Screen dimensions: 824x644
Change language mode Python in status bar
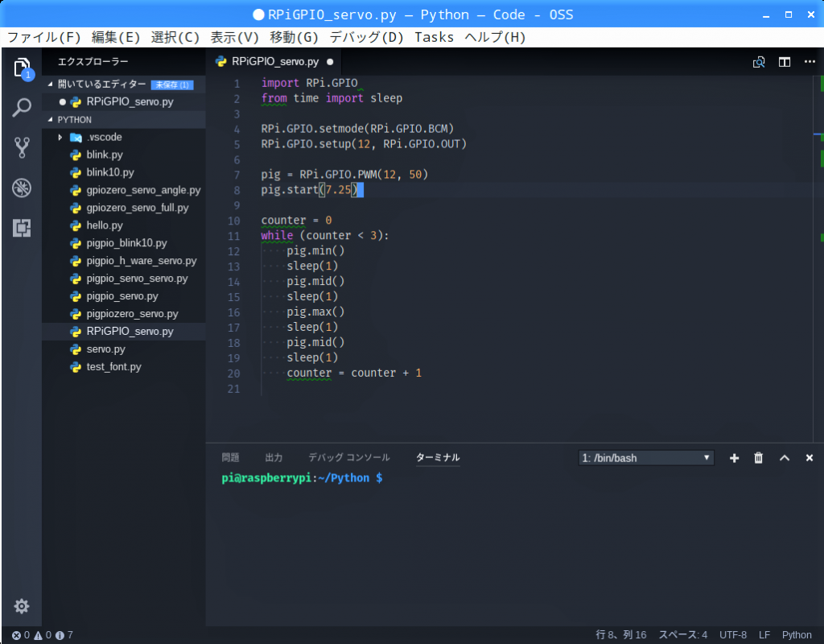point(796,635)
